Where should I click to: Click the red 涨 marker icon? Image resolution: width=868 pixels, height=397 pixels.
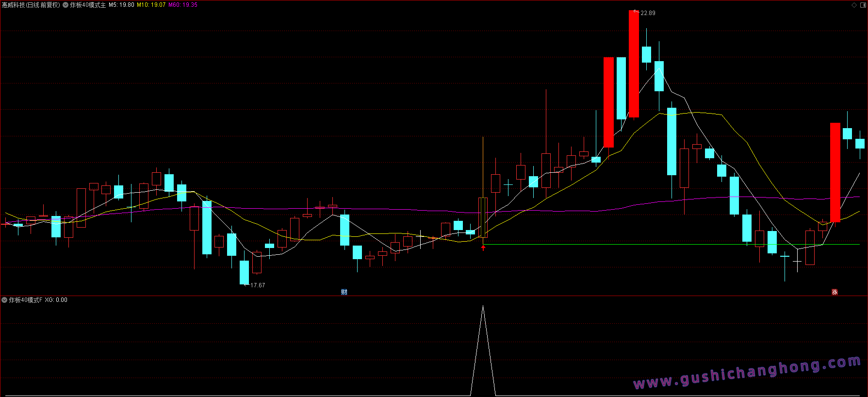835,292
